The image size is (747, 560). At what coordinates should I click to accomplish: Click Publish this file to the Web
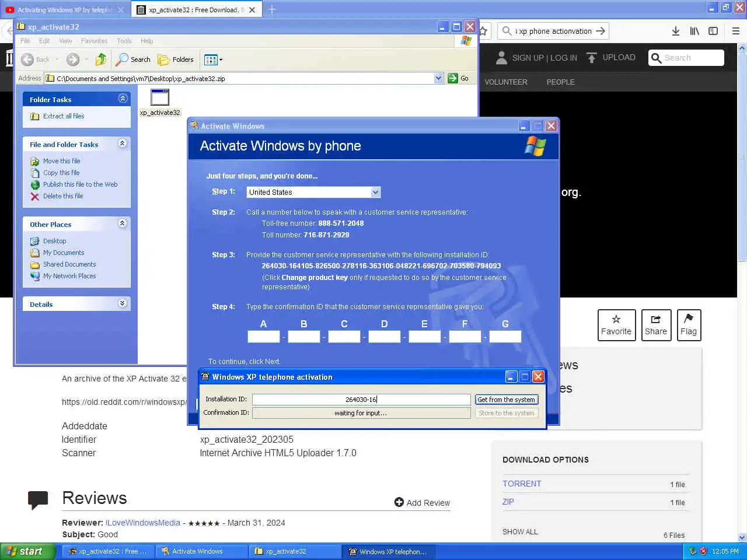pos(80,184)
